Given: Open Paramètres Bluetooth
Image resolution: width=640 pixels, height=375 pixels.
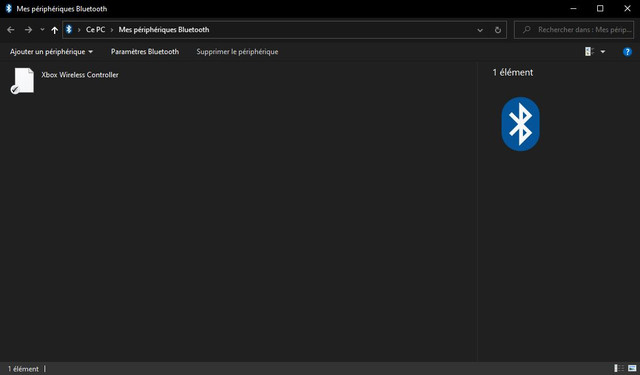Looking at the screenshot, I should (145, 52).
